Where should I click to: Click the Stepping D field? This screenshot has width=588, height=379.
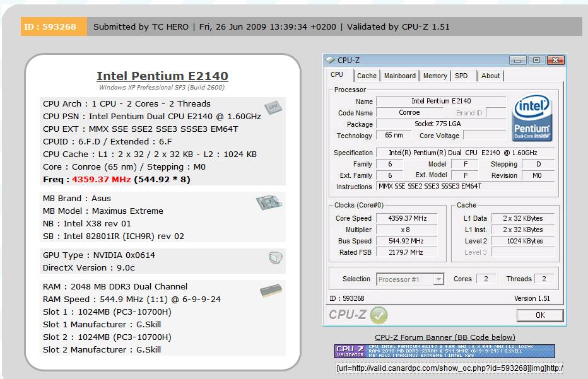pos(538,164)
